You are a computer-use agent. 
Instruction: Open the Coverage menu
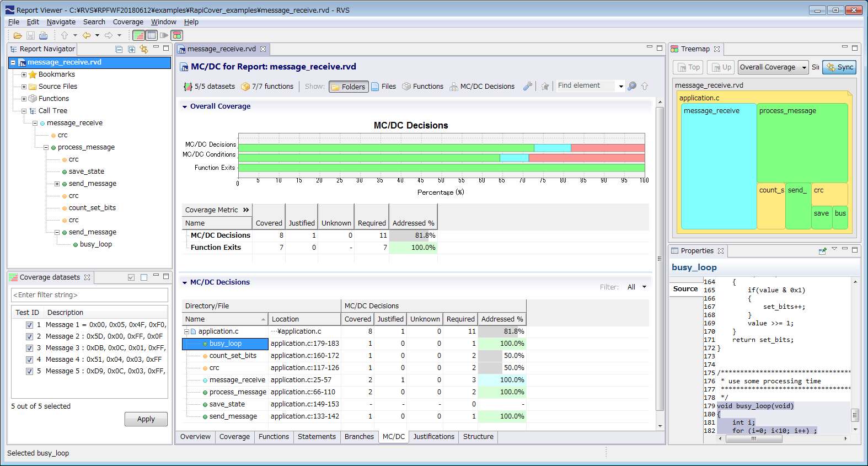coord(128,22)
